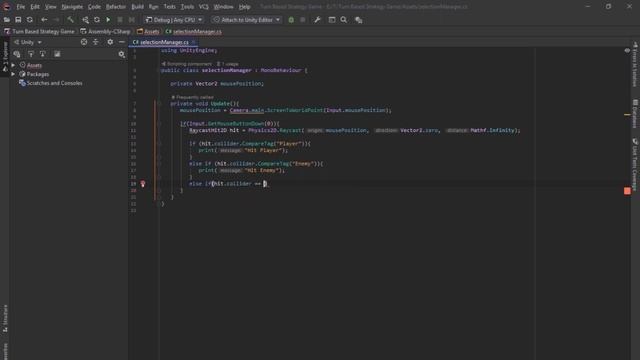Open settings via the wrench icon
Viewport: 640px width, 360px height.
pyautogui.click(x=317, y=20)
